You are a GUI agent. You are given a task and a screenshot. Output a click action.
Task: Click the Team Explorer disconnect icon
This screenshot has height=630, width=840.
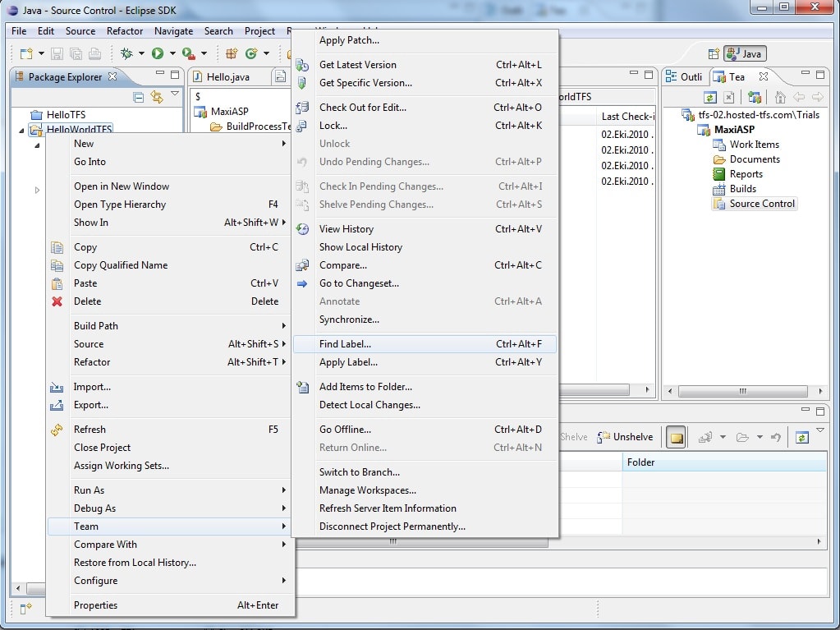point(728,98)
